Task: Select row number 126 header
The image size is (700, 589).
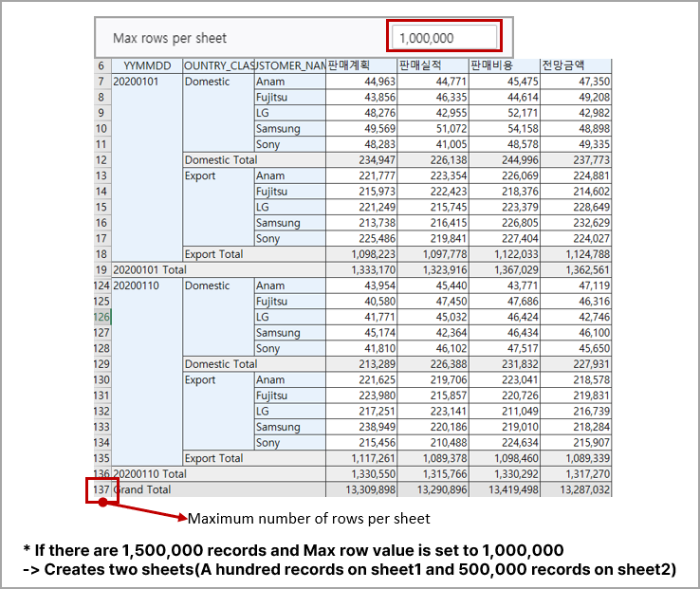Action: (101, 317)
